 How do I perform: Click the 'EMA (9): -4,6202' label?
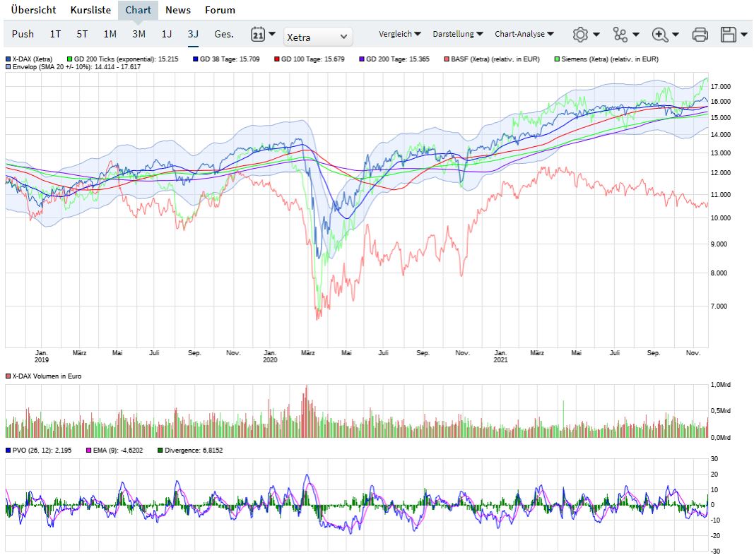118,451
